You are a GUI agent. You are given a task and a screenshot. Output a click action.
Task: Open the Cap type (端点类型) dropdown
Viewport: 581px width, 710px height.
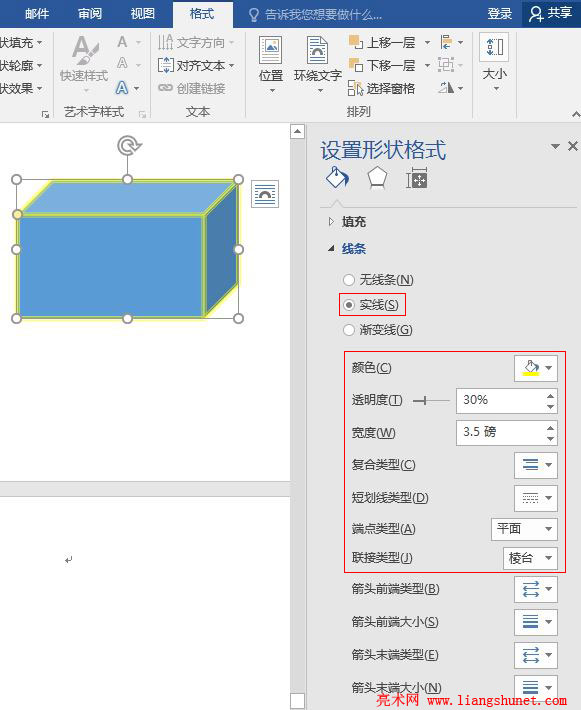[x=524, y=529]
